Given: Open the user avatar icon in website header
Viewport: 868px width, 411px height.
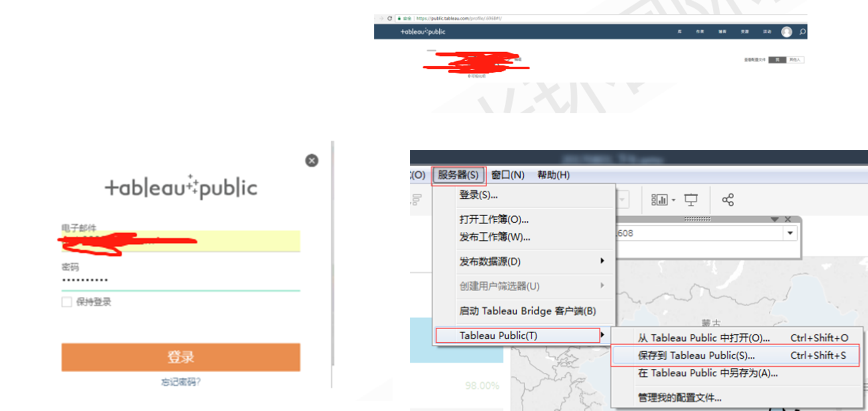Looking at the screenshot, I should 787,32.
